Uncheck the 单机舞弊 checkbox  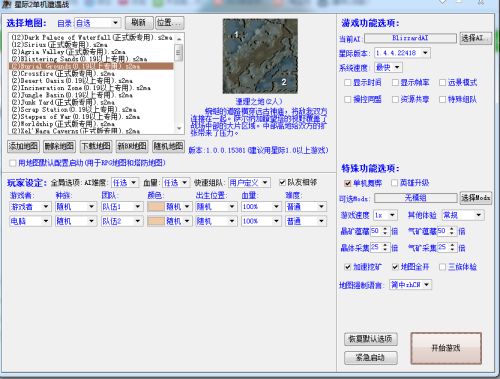point(347,183)
